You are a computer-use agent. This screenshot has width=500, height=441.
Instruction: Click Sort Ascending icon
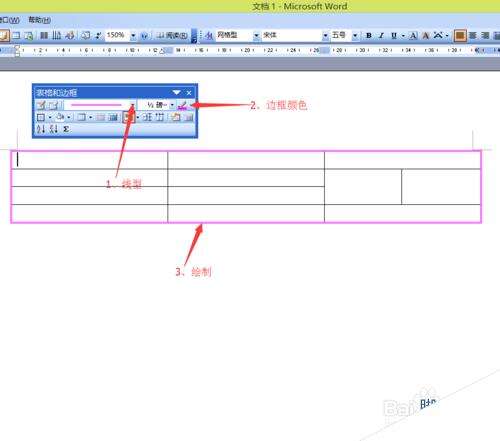click(x=41, y=129)
